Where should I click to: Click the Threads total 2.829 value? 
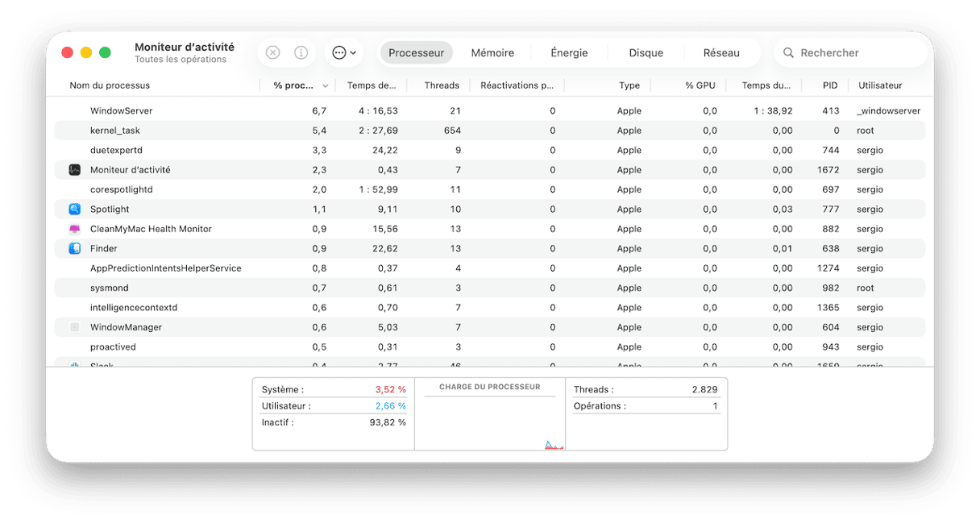click(704, 389)
